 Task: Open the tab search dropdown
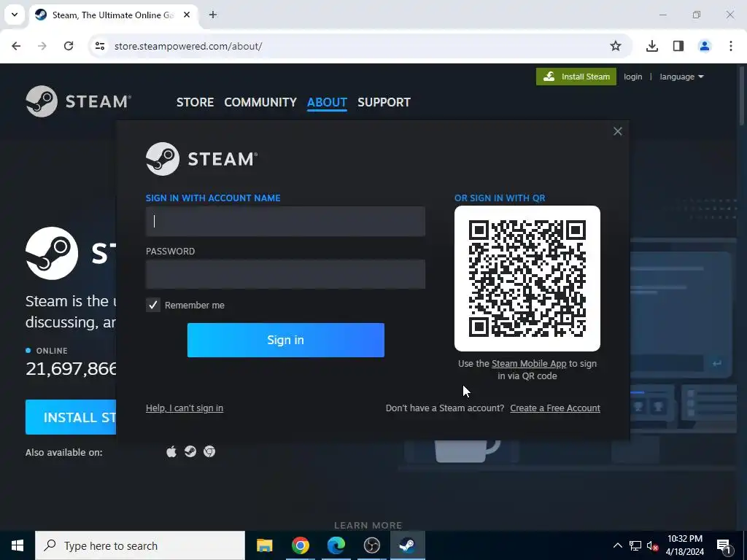click(x=15, y=15)
